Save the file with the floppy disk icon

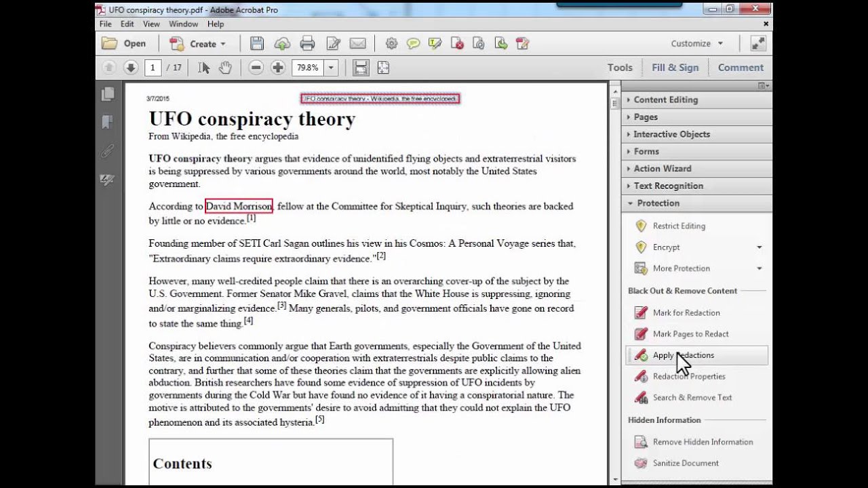[x=257, y=43]
